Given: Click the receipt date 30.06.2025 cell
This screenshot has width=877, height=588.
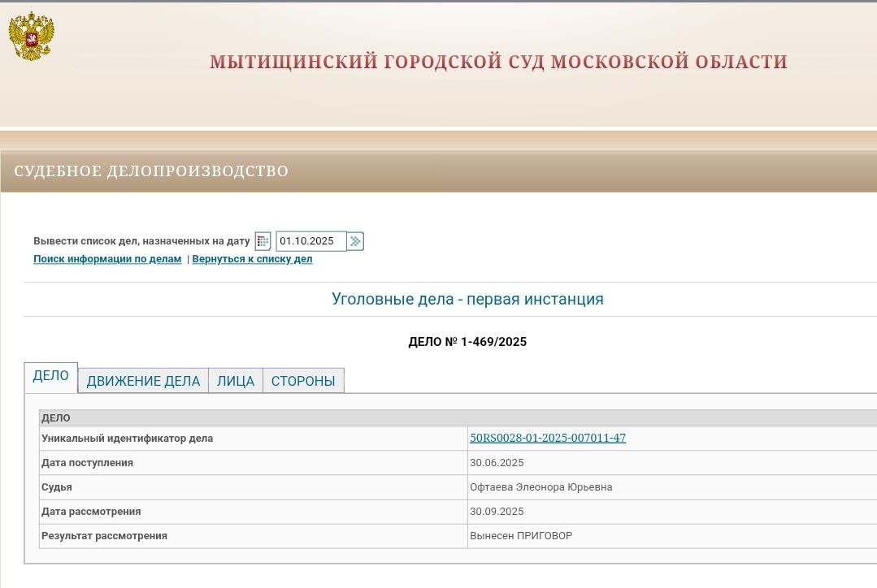Looking at the screenshot, I should pos(497,463).
